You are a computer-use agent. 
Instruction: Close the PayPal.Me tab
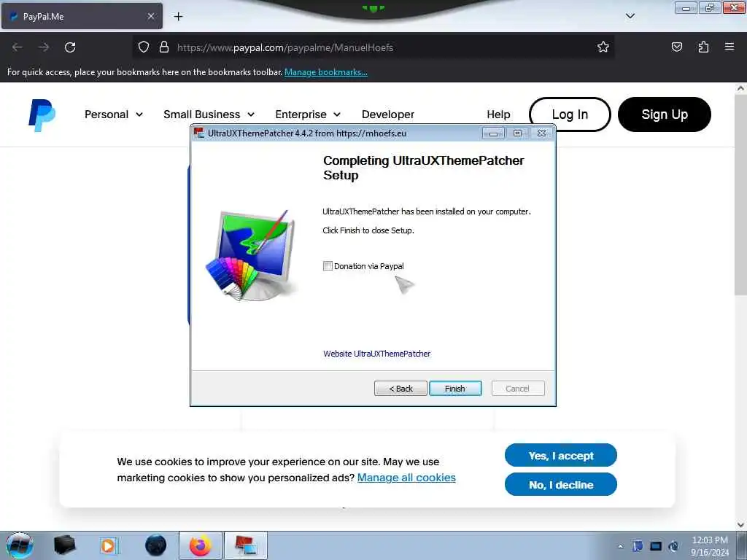150,16
